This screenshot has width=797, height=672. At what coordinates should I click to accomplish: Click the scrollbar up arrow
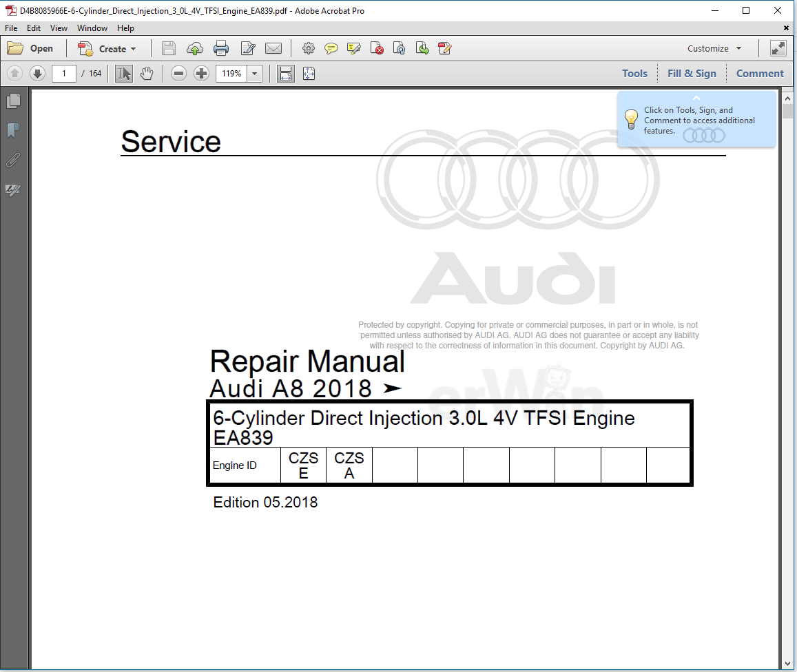(788, 98)
